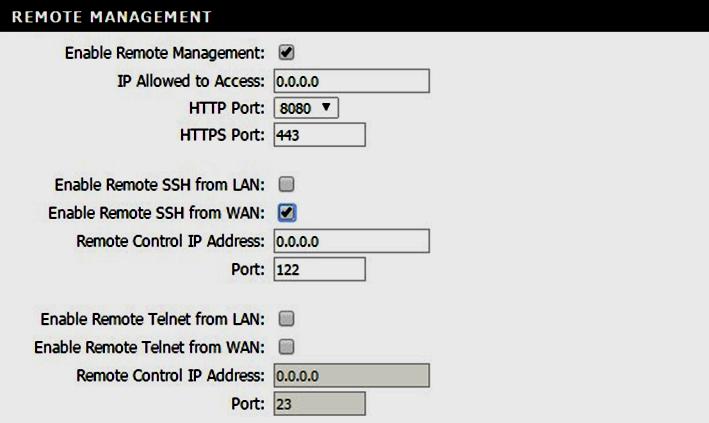Select SSH Remote Control IP Address field
The width and height of the screenshot is (709, 423).
[351, 241]
